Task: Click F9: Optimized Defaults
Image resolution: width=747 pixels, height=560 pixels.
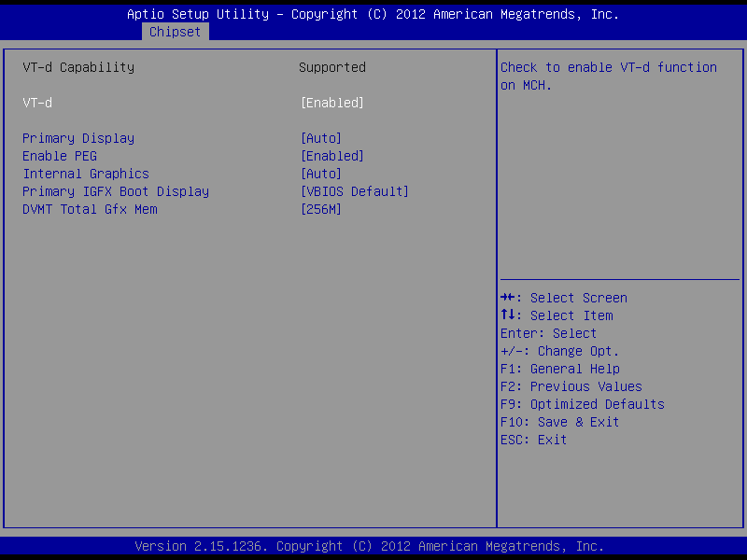Action: coord(583,404)
